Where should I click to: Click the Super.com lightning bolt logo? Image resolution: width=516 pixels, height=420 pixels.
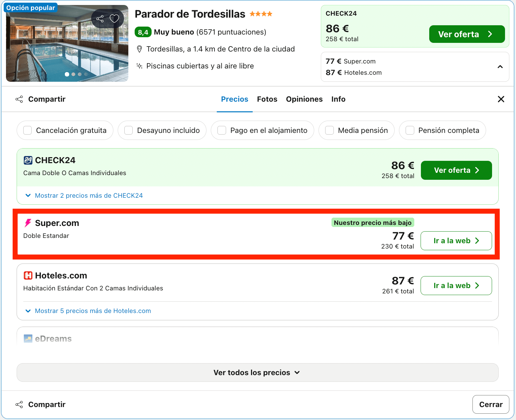coord(28,223)
